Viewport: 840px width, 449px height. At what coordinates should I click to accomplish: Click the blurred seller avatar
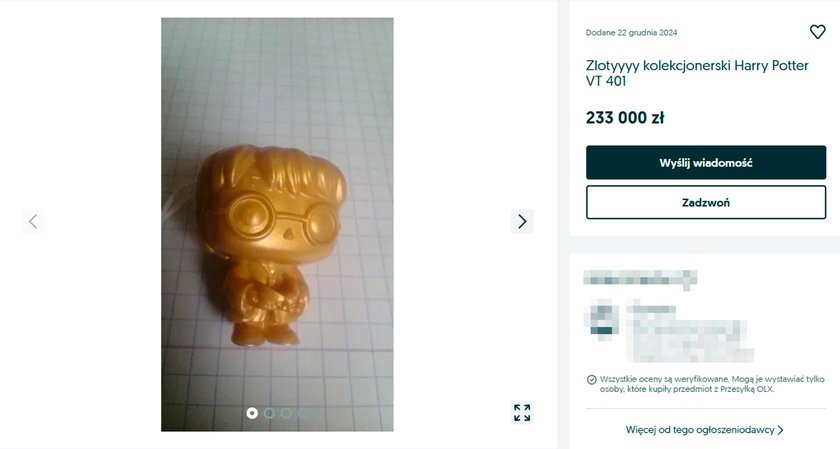[601, 320]
